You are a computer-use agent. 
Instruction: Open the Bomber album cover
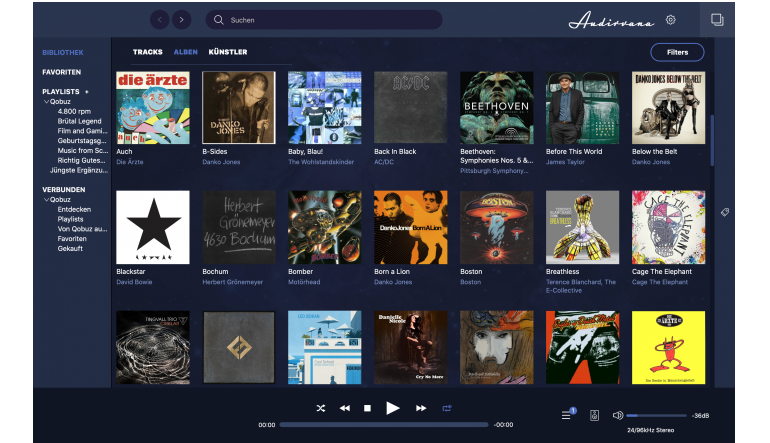tap(325, 227)
